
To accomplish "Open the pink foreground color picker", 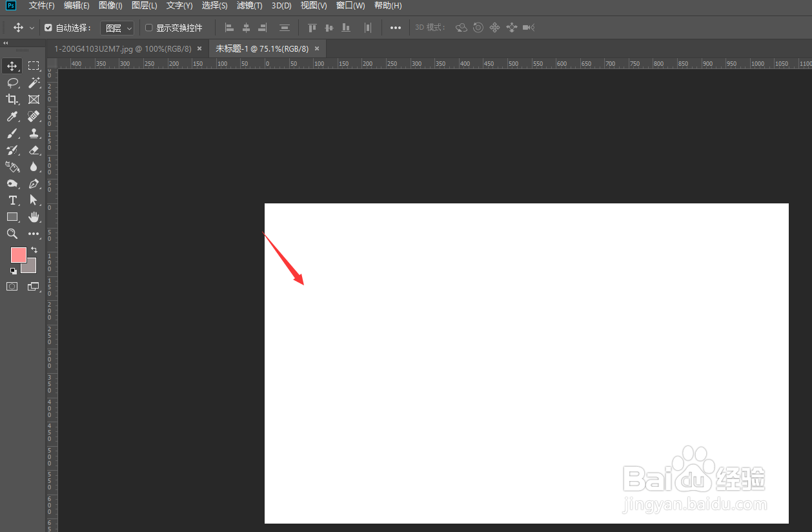I will 18,254.
